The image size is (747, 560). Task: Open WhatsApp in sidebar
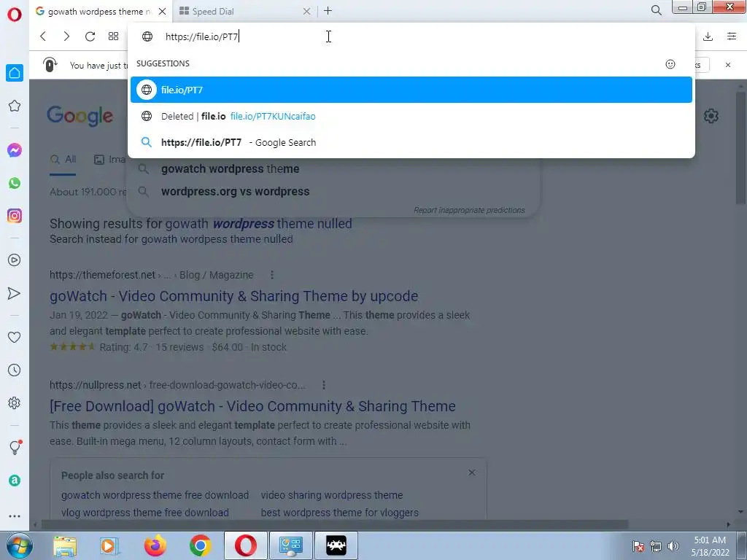click(x=15, y=183)
